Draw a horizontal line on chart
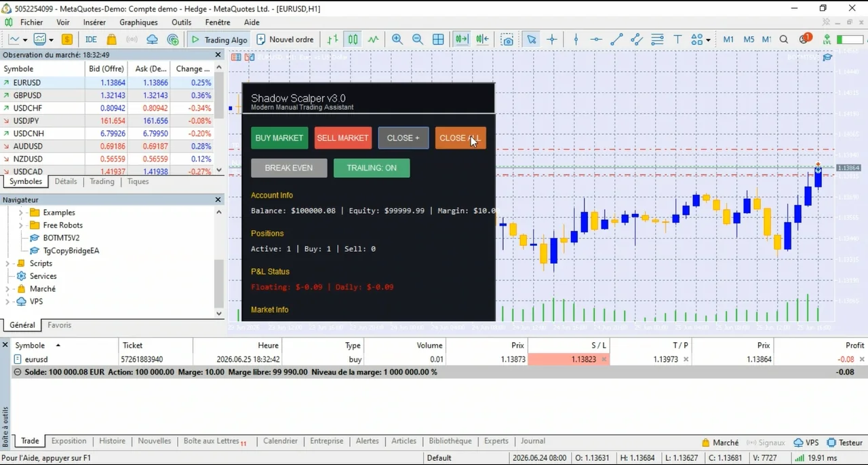Viewport: 868px width, 465px height. [x=596, y=39]
